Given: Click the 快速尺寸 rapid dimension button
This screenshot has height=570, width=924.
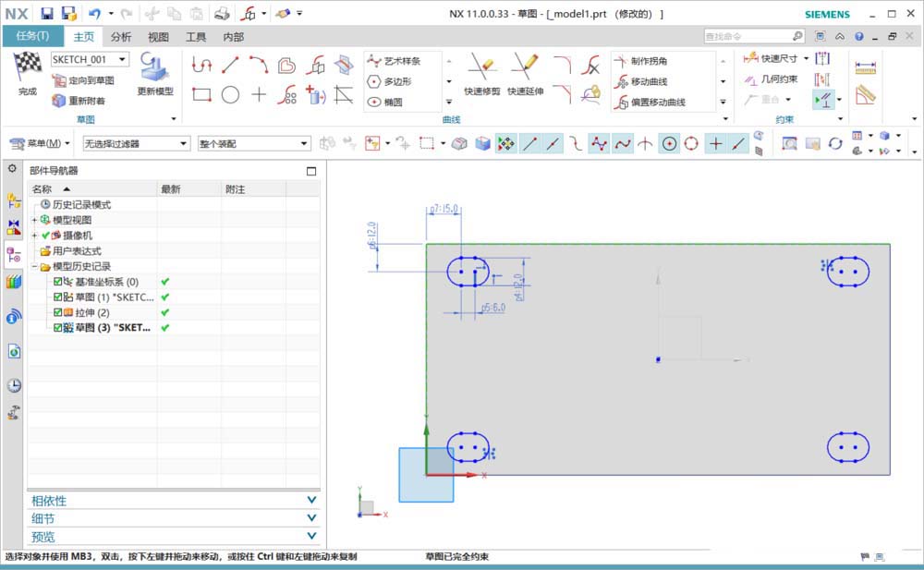Looking at the screenshot, I should pos(771,58).
